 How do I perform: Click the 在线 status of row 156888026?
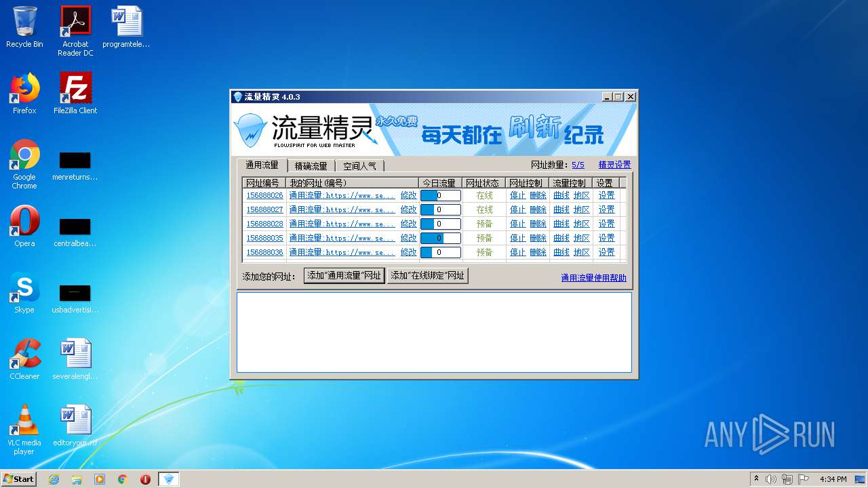(x=485, y=195)
